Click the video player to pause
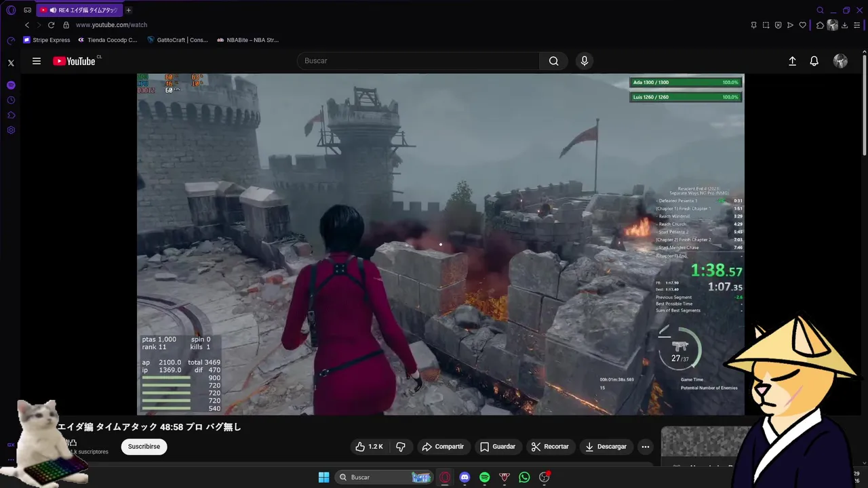Viewport: 868px width, 488px height. point(441,244)
